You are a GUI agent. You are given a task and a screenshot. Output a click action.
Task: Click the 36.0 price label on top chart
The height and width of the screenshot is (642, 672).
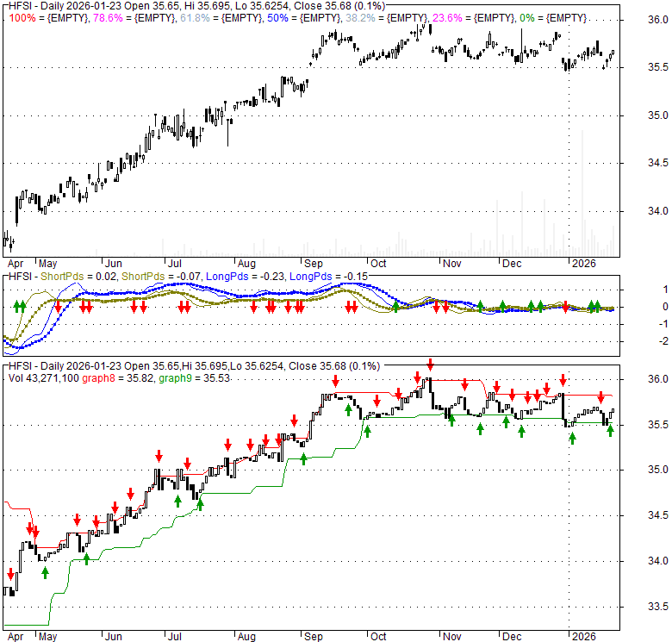coord(657,20)
